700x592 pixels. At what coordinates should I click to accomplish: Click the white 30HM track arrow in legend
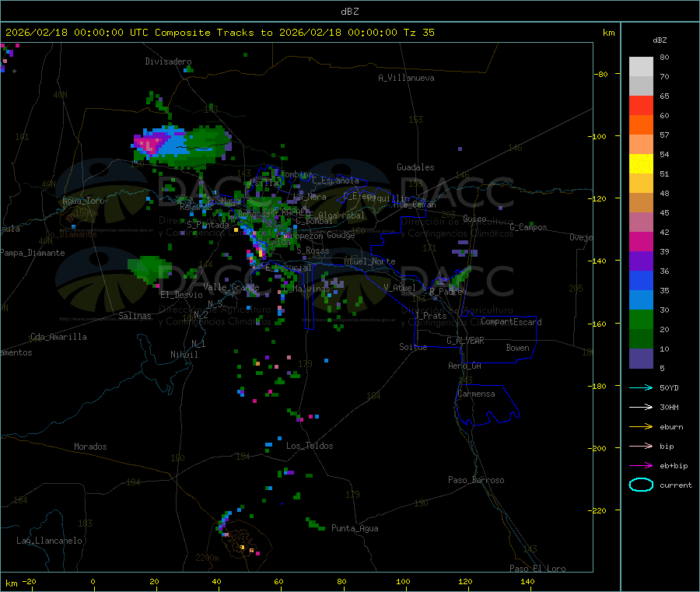point(641,407)
